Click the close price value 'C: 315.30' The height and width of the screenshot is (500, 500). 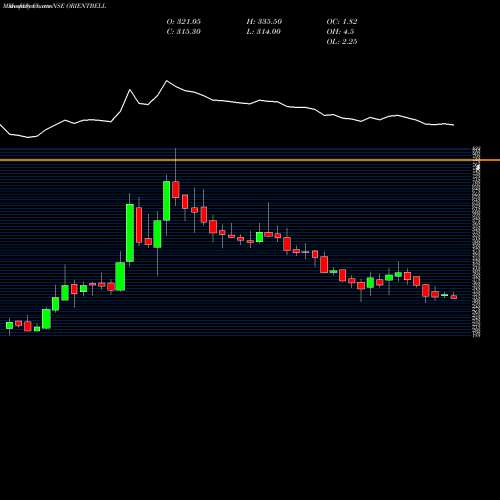pos(183,32)
